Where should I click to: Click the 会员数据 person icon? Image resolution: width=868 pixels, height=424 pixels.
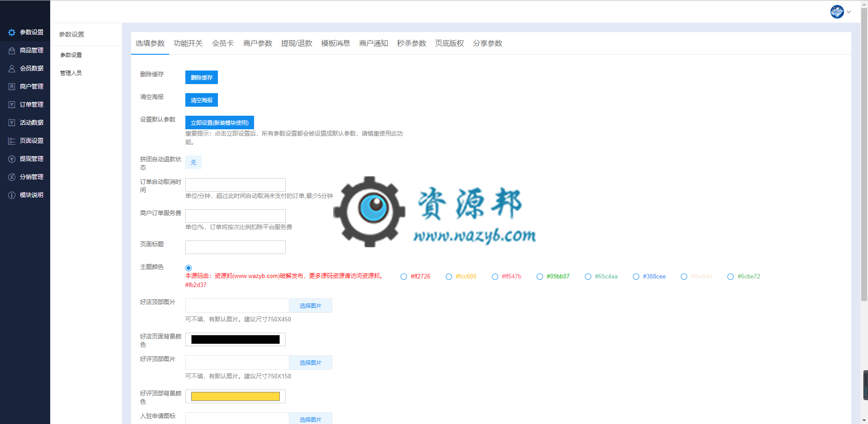point(12,69)
